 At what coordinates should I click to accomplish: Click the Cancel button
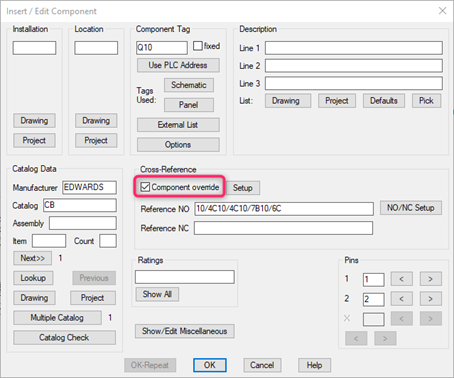pyautogui.click(x=262, y=365)
